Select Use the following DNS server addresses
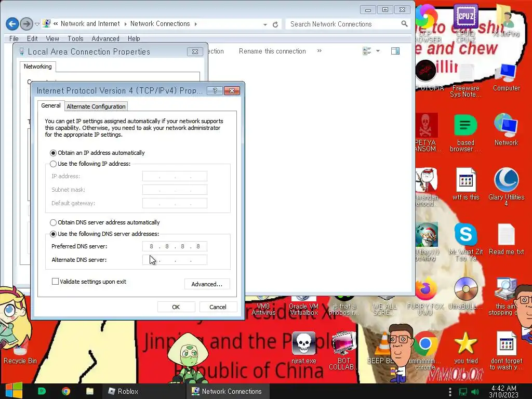The width and height of the screenshot is (532, 399). [54, 234]
